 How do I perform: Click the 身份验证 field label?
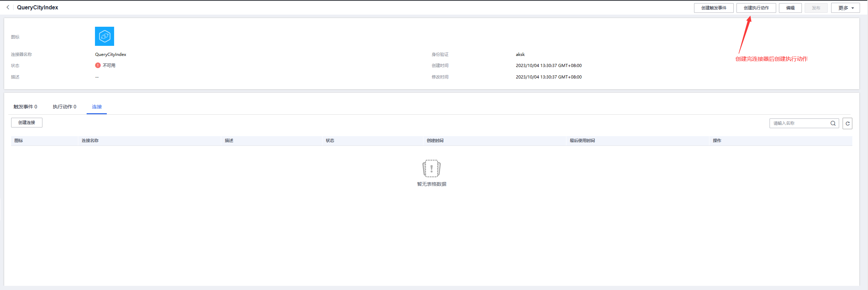point(440,55)
